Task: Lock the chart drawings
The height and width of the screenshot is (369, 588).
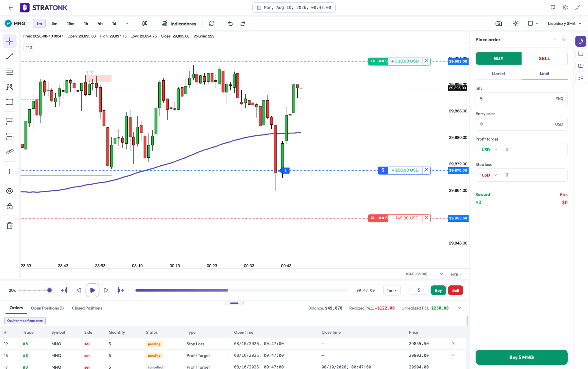Action: [10, 206]
